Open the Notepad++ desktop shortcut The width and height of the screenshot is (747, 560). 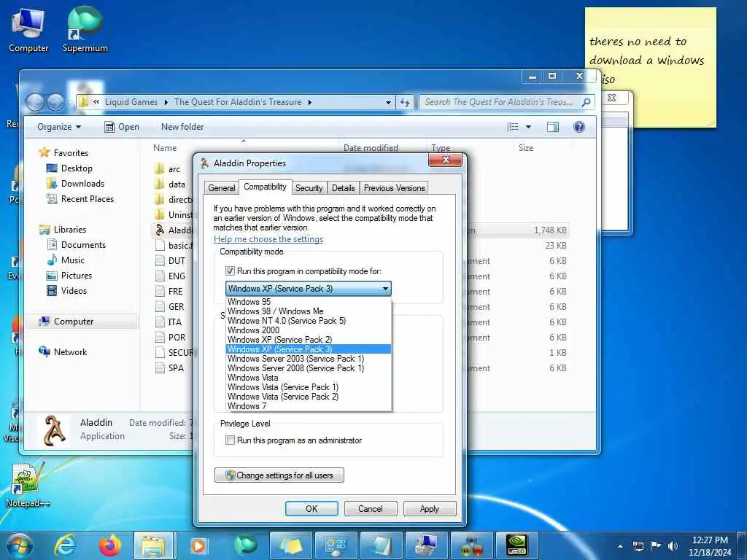click(27, 484)
